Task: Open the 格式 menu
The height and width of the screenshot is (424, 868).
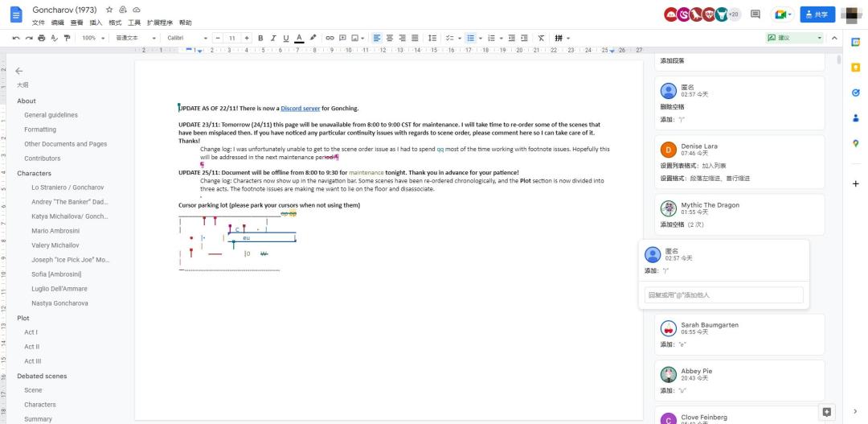Action: pyautogui.click(x=115, y=23)
